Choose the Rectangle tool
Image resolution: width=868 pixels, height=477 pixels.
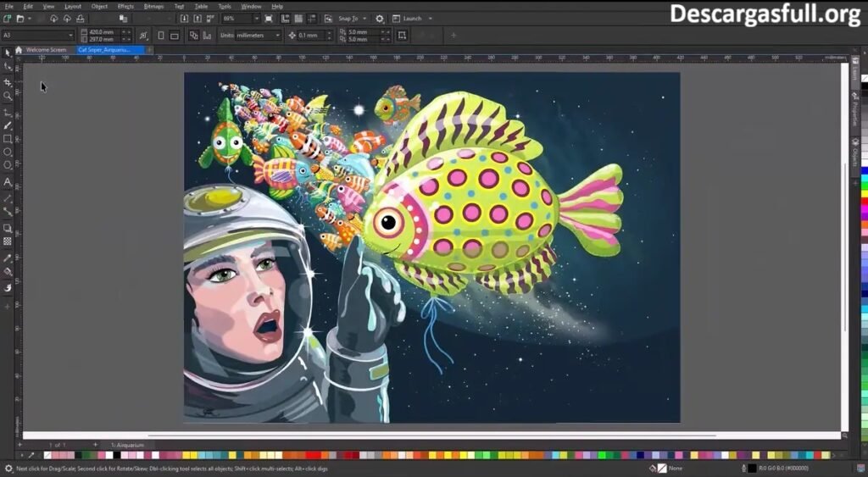pyautogui.click(x=8, y=138)
